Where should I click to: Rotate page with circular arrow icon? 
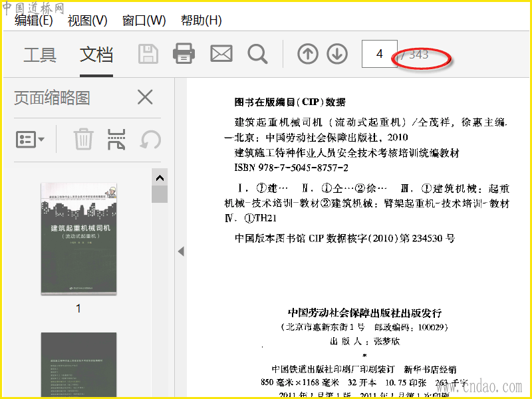tap(151, 140)
